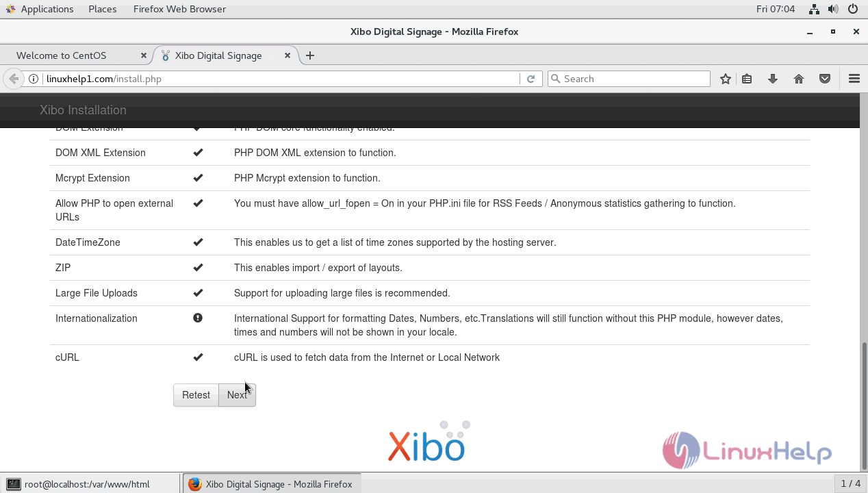Click the ZIP row label
The height and width of the screenshot is (493, 868).
(63, 268)
